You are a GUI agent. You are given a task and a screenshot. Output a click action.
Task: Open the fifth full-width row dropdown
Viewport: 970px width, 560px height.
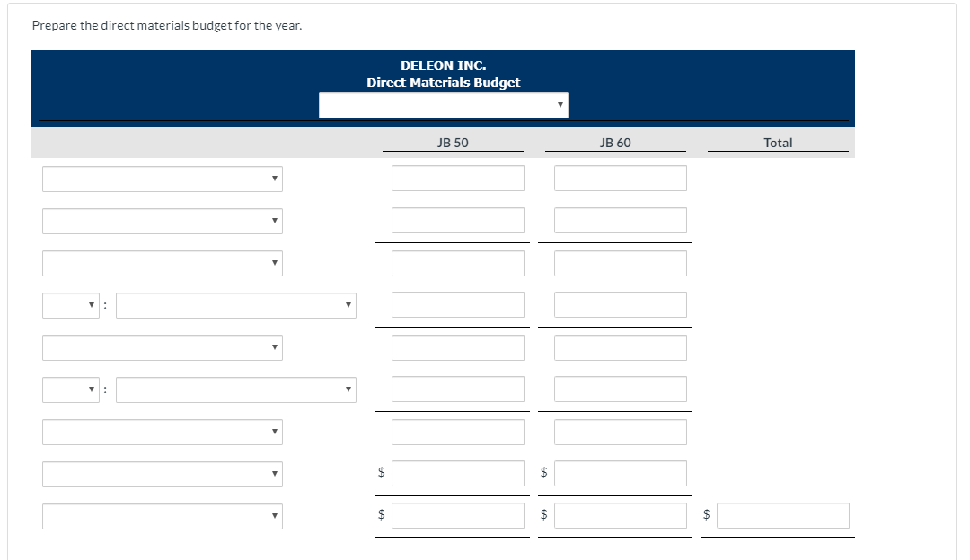pyautogui.click(x=162, y=347)
